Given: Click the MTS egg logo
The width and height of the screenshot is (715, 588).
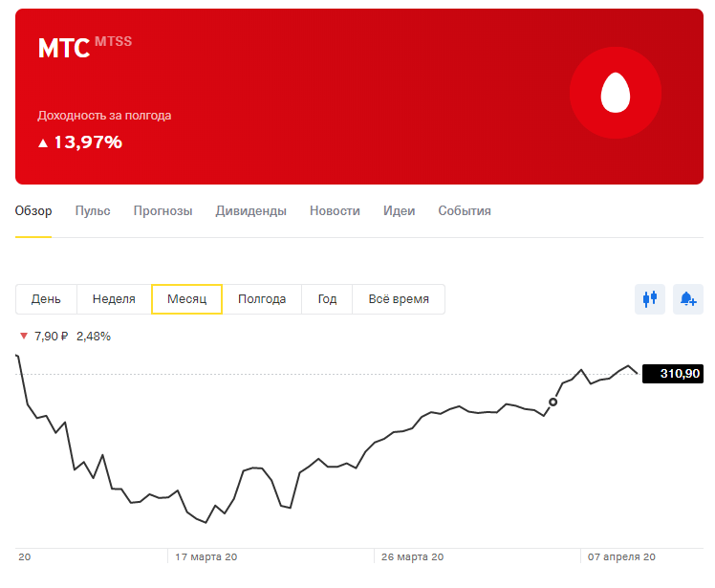Looking at the screenshot, I should [x=616, y=93].
